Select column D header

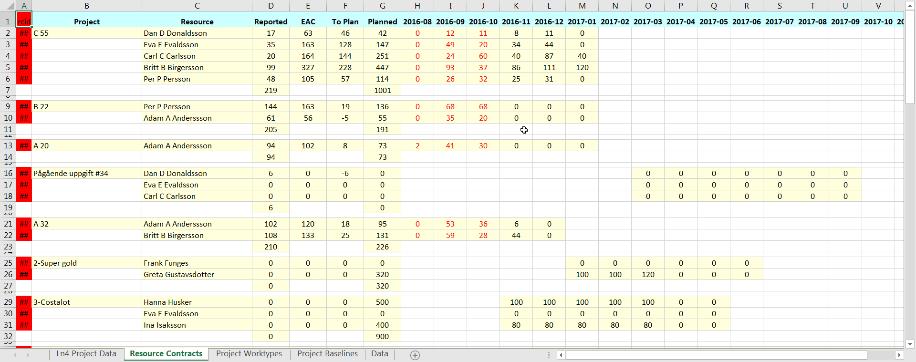pyautogui.click(x=270, y=5)
